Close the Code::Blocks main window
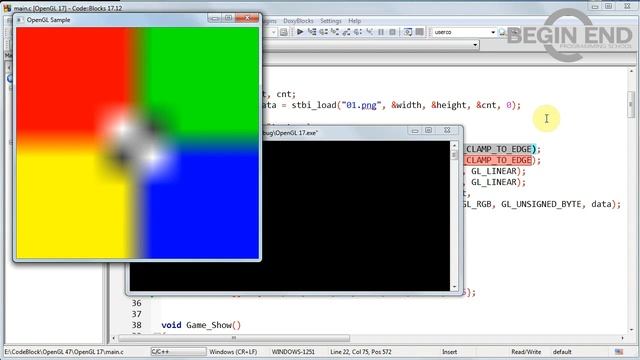 coord(627,6)
